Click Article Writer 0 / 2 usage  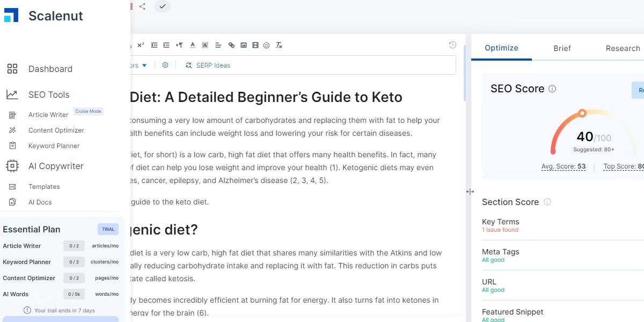point(74,246)
